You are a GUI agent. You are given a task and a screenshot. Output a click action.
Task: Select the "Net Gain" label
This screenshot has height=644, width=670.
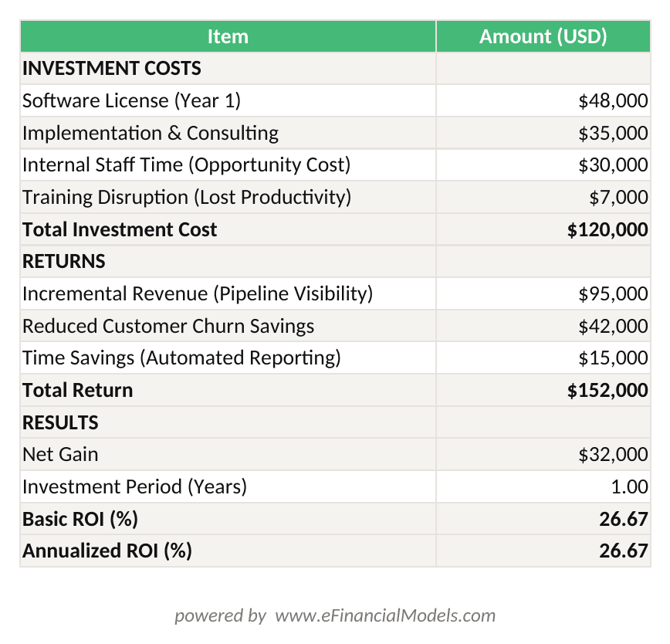60,455
